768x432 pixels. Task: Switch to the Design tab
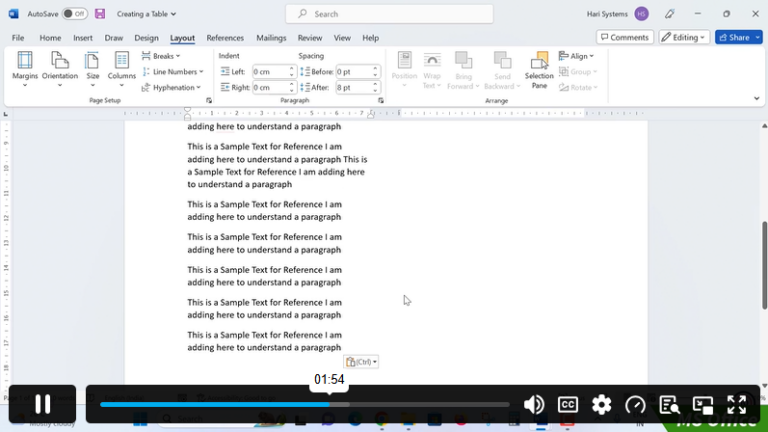pos(146,38)
